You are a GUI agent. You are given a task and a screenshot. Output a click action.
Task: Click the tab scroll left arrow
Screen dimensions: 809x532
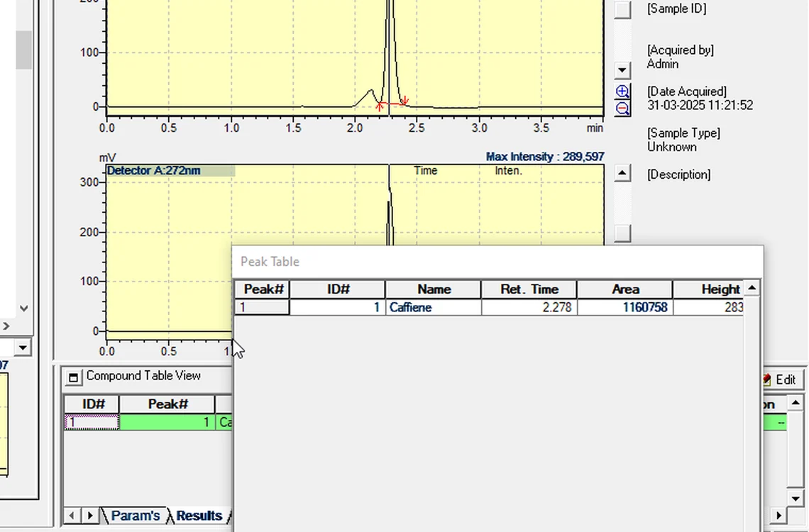(x=72, y=515)
